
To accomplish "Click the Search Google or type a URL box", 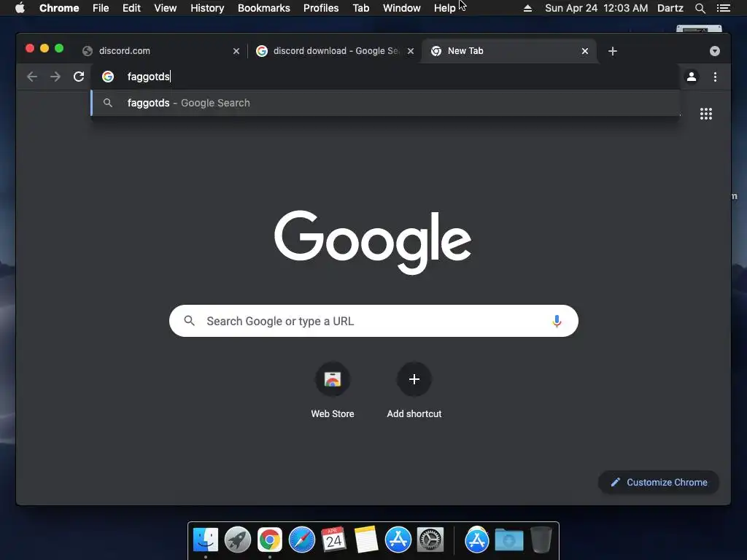I will click(x=373, y=321).
